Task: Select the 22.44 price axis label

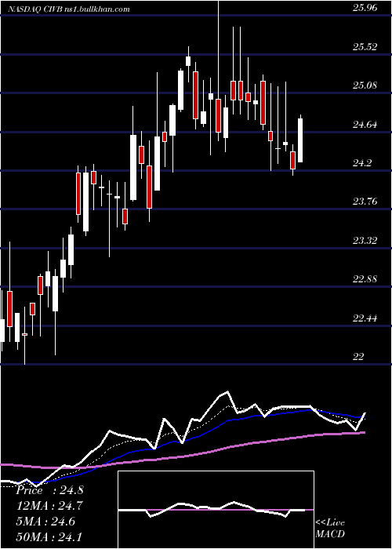Action: coord(365,318)
